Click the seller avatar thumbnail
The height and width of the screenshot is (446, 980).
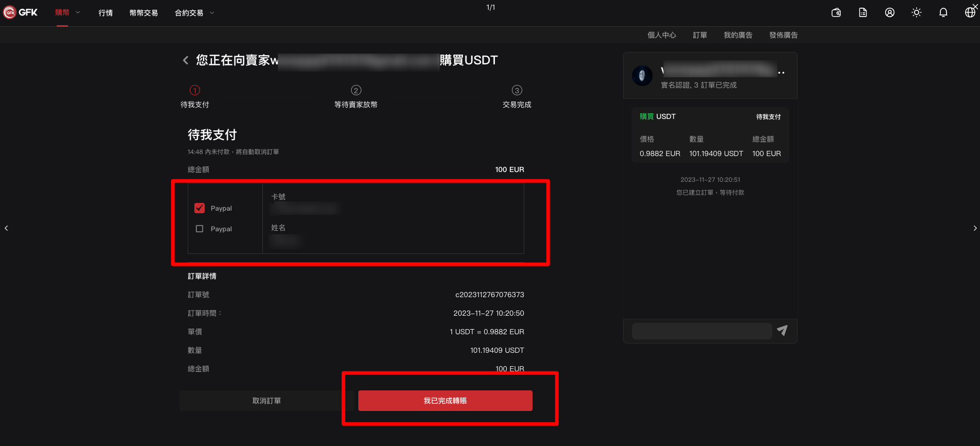[642, 76]
